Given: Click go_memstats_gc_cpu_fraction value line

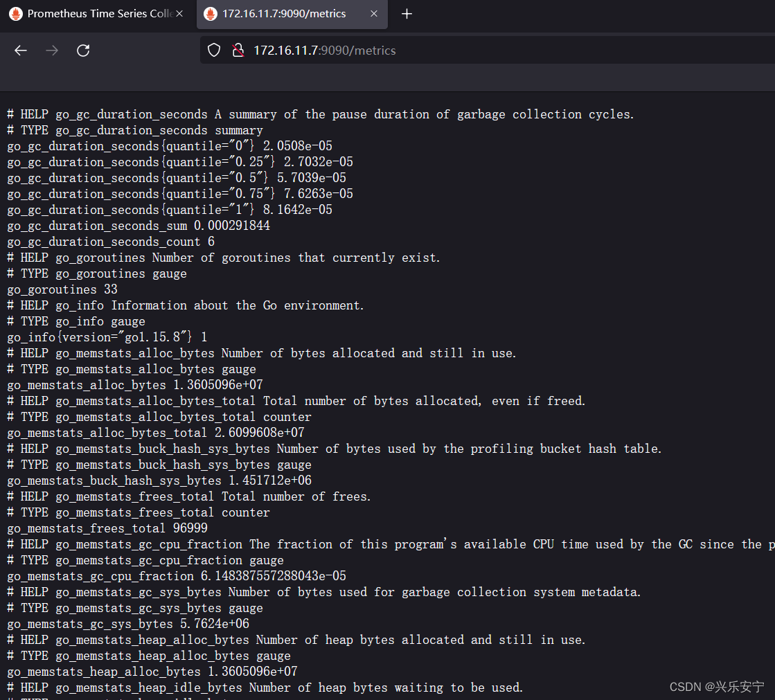Looking at the screenshot, I should click(177, 576).
